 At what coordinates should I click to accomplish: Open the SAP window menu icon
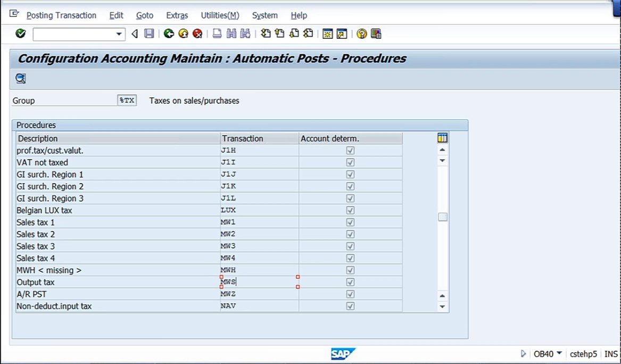coord(14,14)
